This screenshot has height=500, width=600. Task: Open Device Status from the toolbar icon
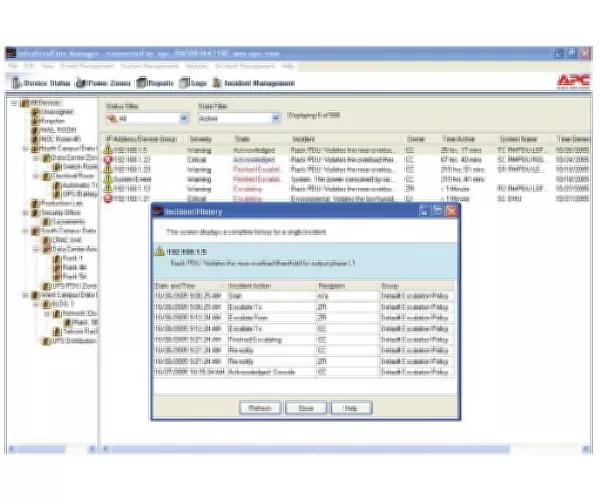point(16,83)
